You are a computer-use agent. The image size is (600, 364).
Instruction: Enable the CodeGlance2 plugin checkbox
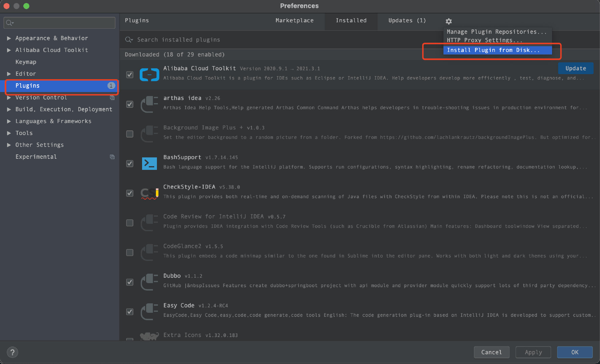pos(130,252)
